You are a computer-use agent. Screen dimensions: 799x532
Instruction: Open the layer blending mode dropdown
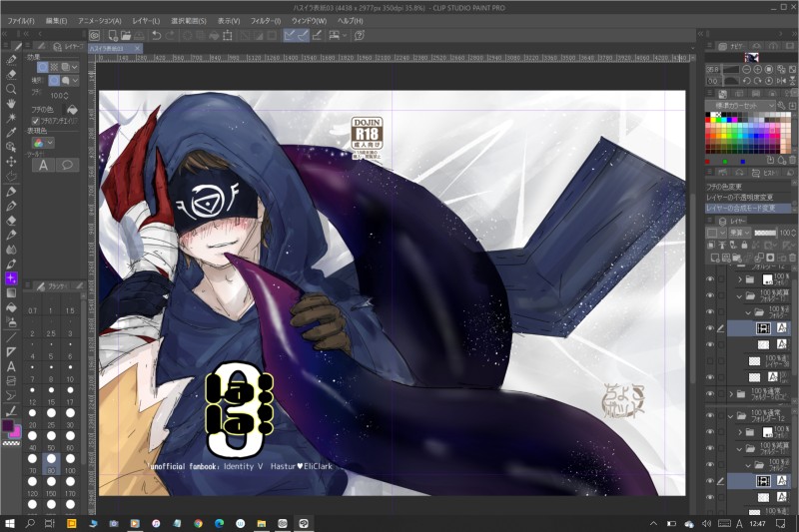click(x=739, y=233)
